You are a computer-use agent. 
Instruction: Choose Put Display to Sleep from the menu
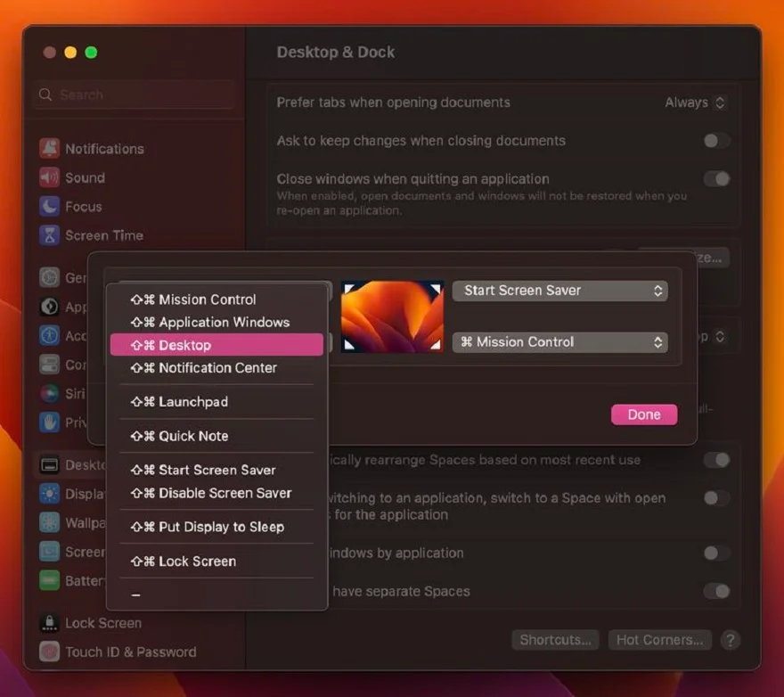(216, 527)
